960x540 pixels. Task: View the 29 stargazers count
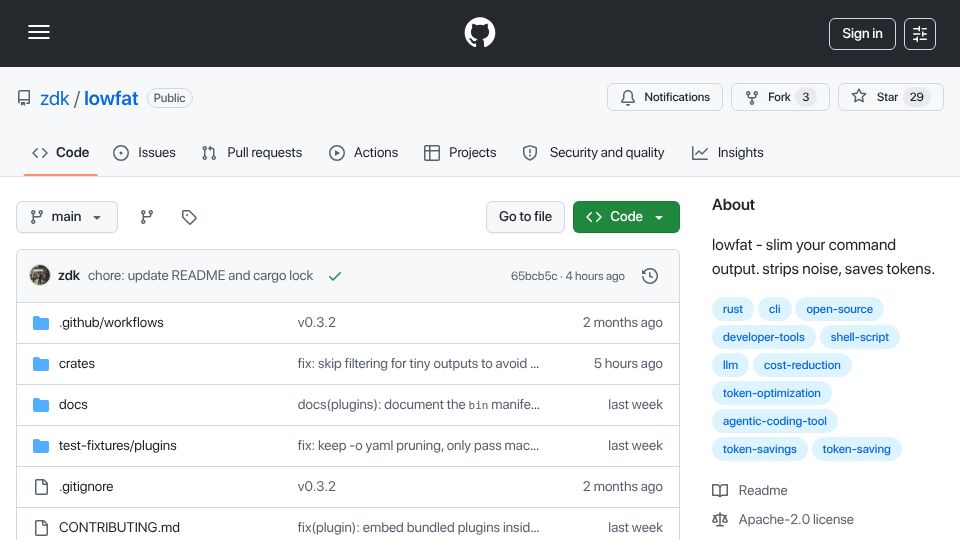[917, 97]
